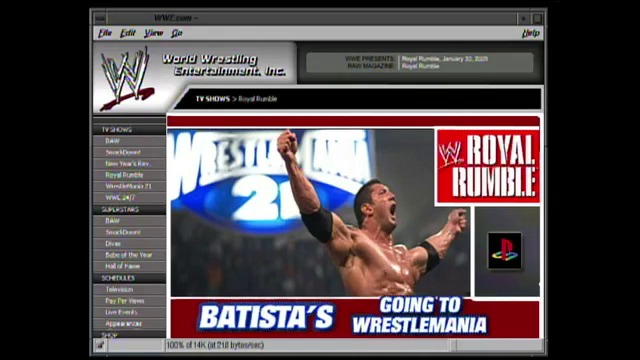Select the SCHEDULES sidebar heading
Screen dimensions: 640x360
[x=118, y=278]
